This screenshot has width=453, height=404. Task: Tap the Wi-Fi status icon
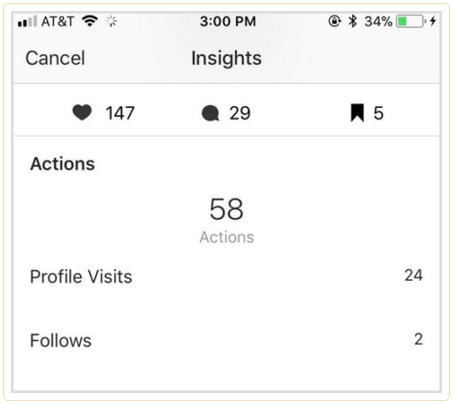pos(90,21)
